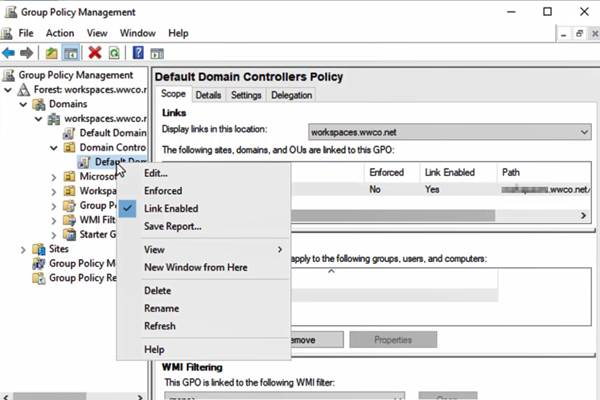Click the Back arrow toolbar icon
The image size is (600, 400).
click(9, 52)
